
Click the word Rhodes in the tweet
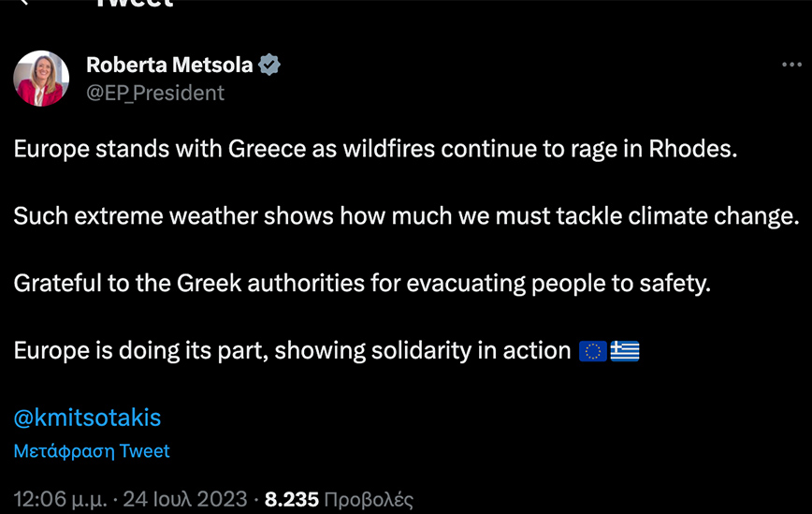point(692,150)
